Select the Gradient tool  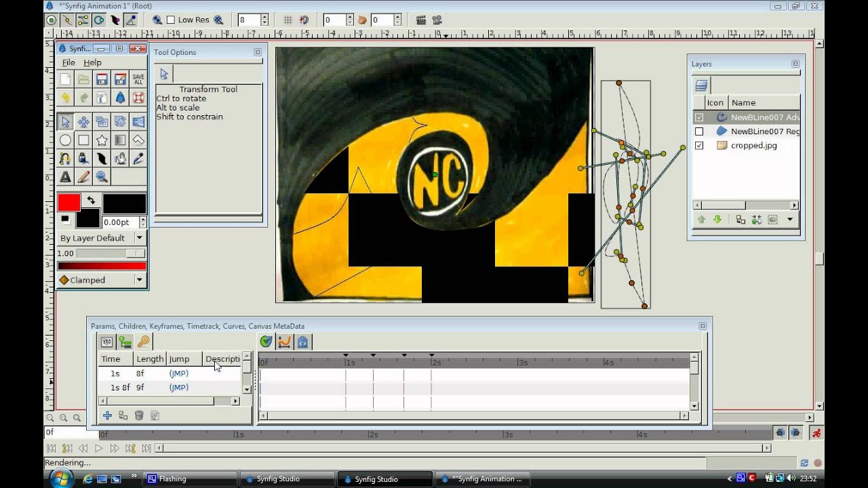(120, 140)
